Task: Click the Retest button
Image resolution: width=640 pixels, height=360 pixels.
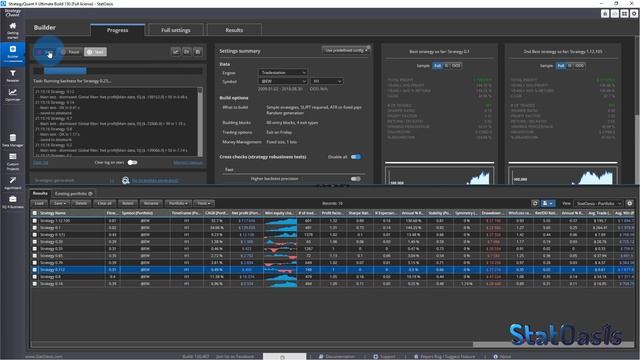Action: pos(128,203)
